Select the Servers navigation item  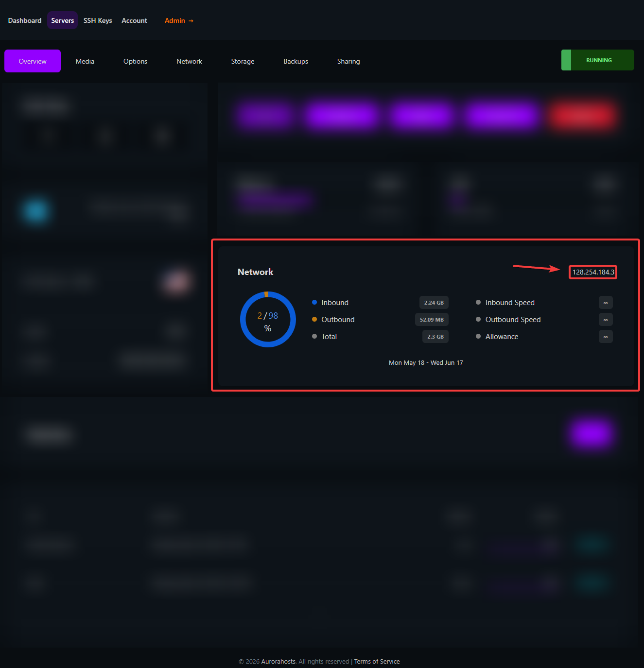click(63, 20)
